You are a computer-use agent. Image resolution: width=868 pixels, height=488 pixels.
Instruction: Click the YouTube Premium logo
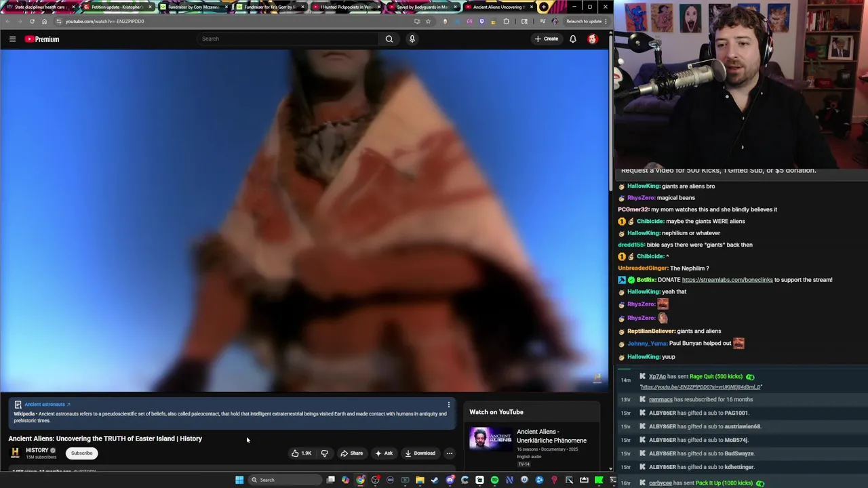coord(42,39)
